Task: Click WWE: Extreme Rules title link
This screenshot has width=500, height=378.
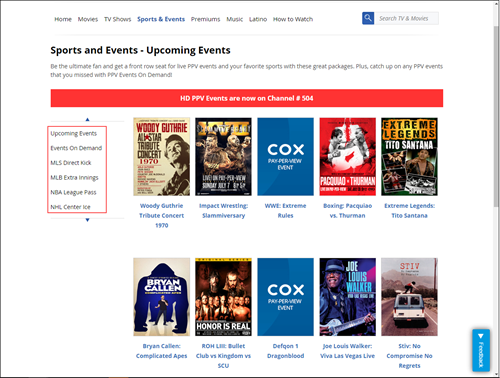Action: (x=285, y=211)
